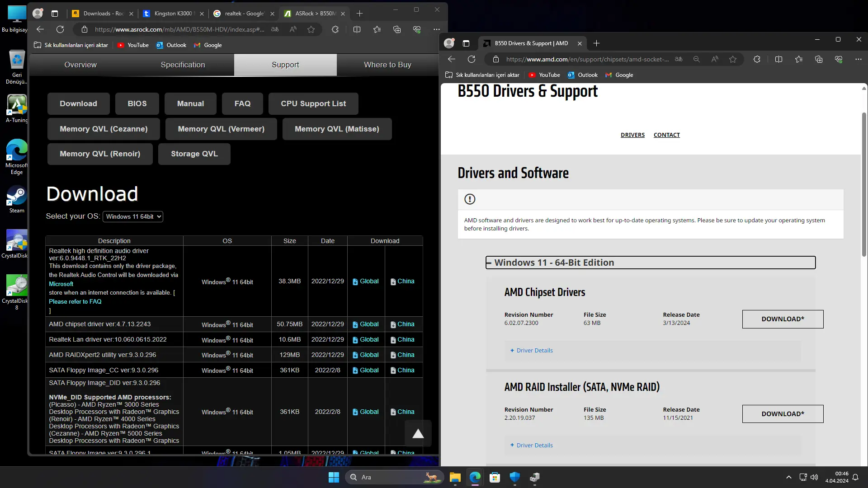Open the Please refer to FAQ link
The height and width of the screenshot is (488, 868).
click(x=75, y=301)
